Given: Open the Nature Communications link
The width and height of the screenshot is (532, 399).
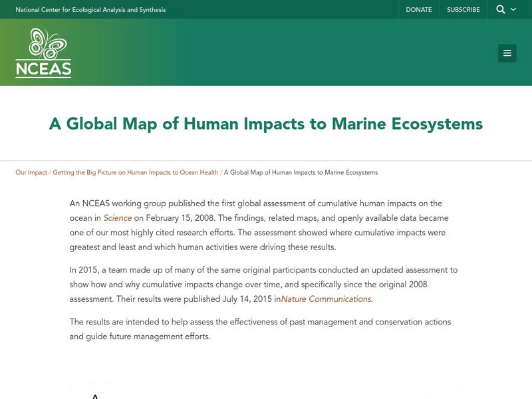Looking at the screenshot, I should [326, 299].
